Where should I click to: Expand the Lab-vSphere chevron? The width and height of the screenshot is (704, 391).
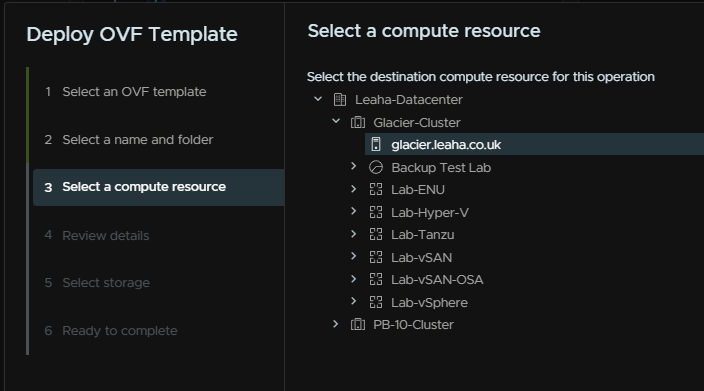(x=353, y=301)
